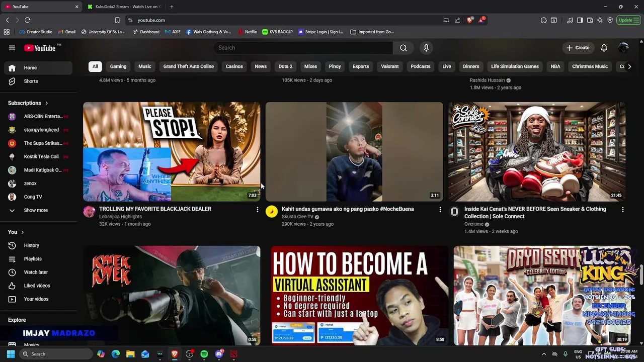Open File Explorer from the taskbar
The width and height of the screenshot is (644, 362).
point(130,354)
